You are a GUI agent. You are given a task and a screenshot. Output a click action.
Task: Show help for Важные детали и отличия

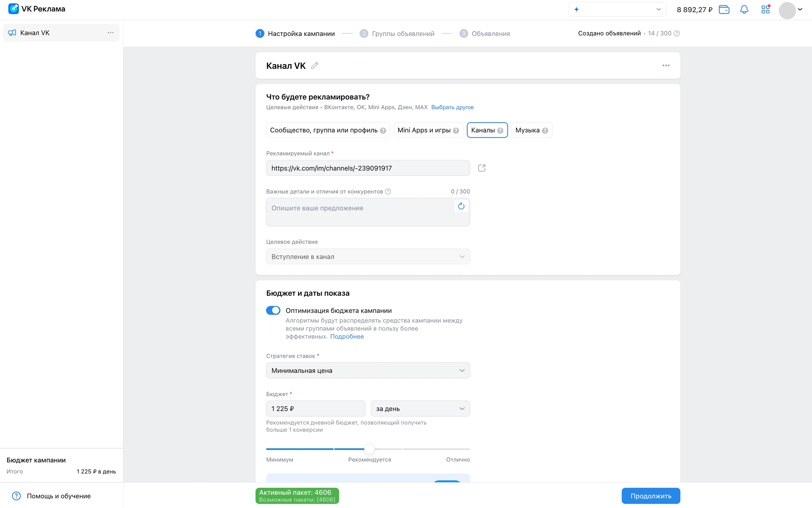point(388,191)
